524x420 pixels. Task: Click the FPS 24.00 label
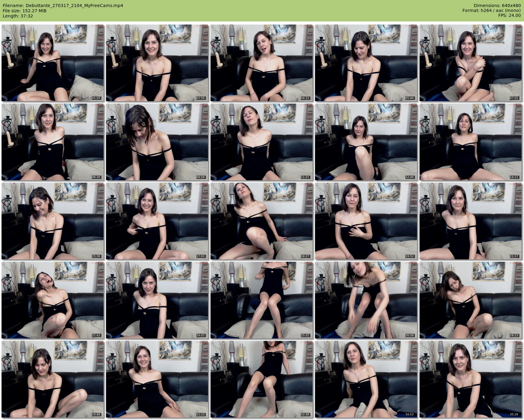click(x=510, y=15)
